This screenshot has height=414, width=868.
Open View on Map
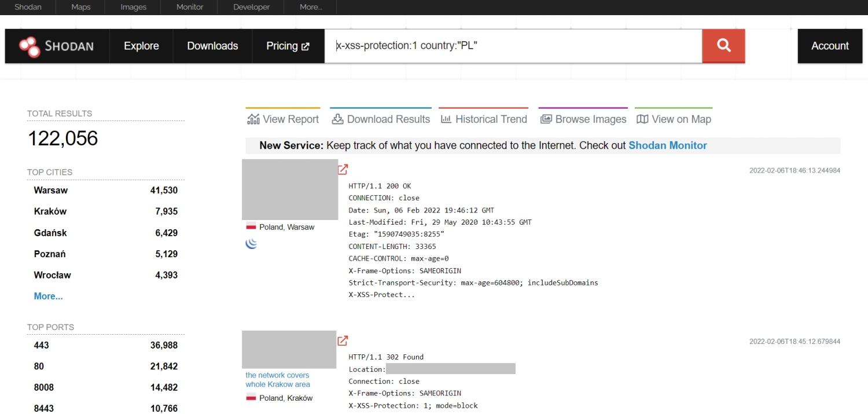(x=674, y=119)
